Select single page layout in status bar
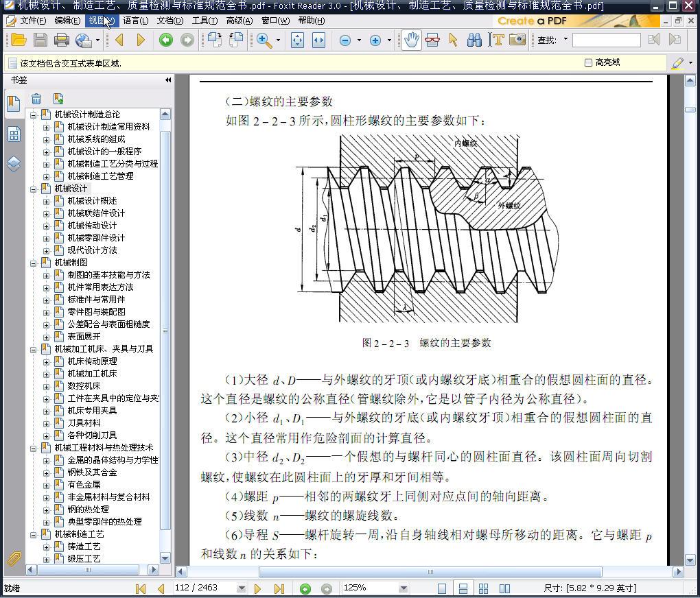This screenshot has height=598, width=700. [441, 588]
